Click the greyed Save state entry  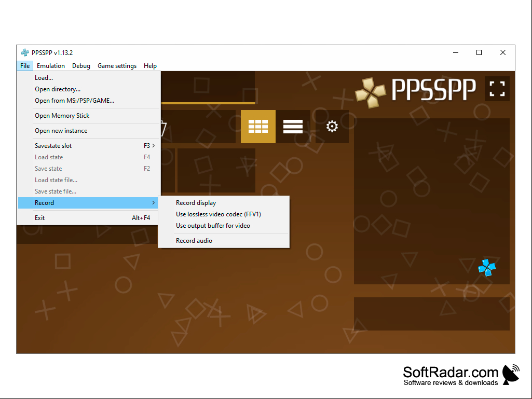click(x=89, y=169)
